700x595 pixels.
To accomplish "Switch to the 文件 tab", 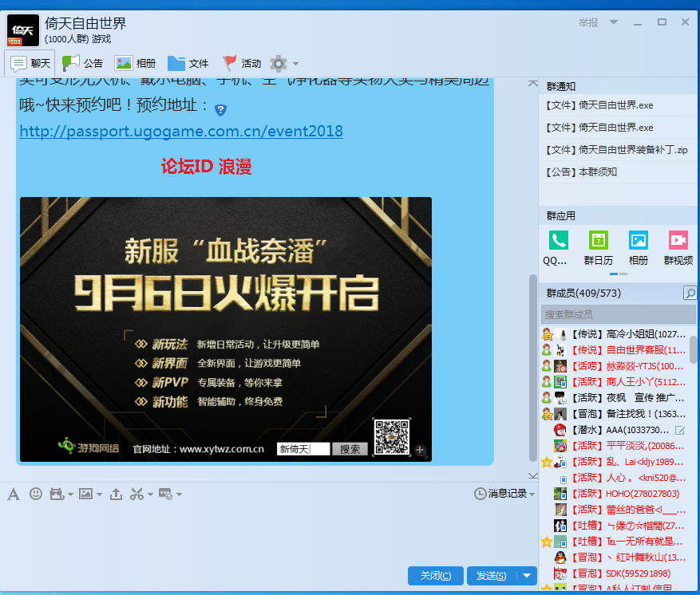I will point(188,63).
